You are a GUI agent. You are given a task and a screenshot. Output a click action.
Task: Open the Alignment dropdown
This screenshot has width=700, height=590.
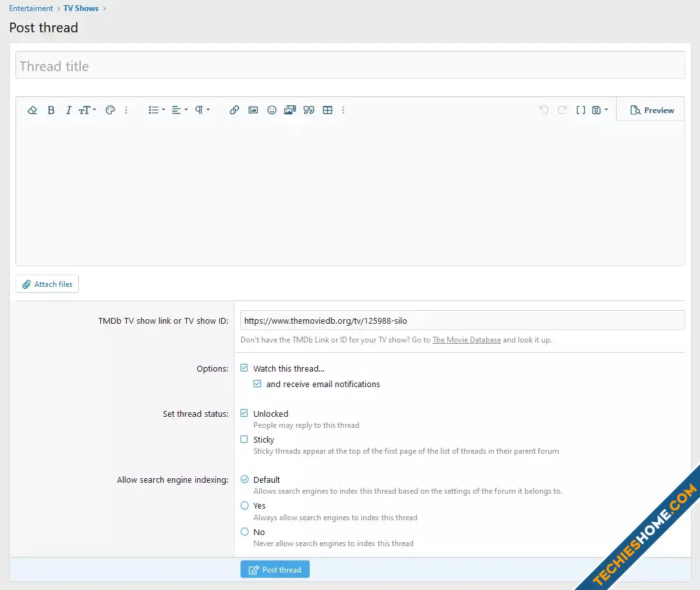(180, 111)
